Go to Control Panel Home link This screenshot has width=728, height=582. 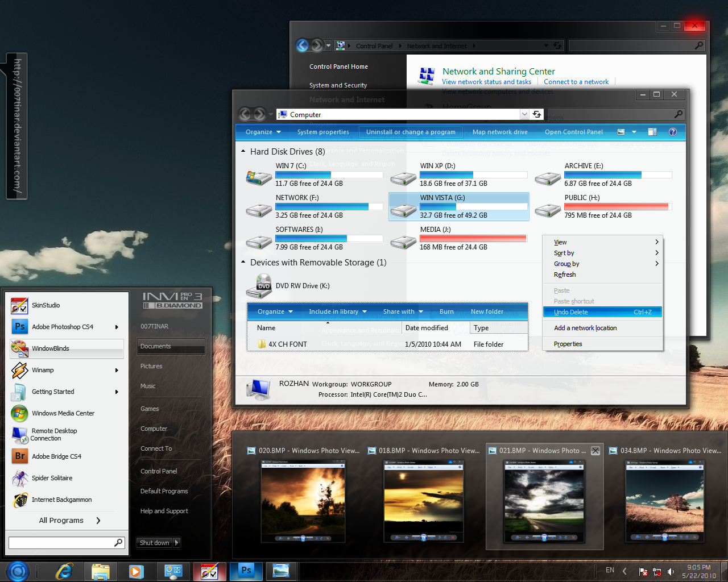coord(338,66)
